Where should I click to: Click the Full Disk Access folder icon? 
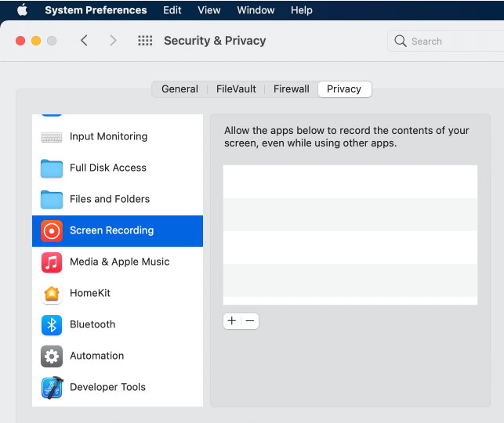pos(52,168)
